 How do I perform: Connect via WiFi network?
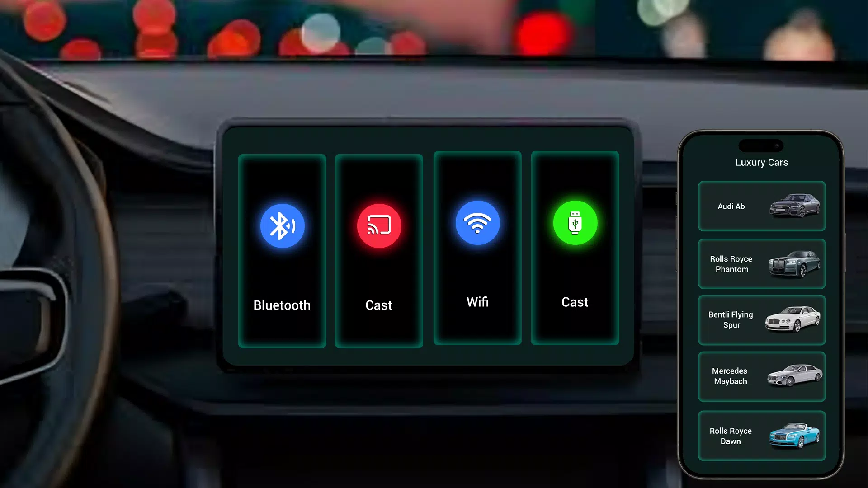pyautogui.click(x=476, y=250)
